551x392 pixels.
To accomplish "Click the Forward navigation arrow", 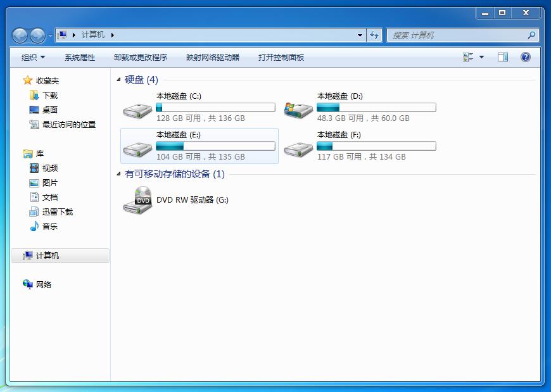I will click(37, 35).
